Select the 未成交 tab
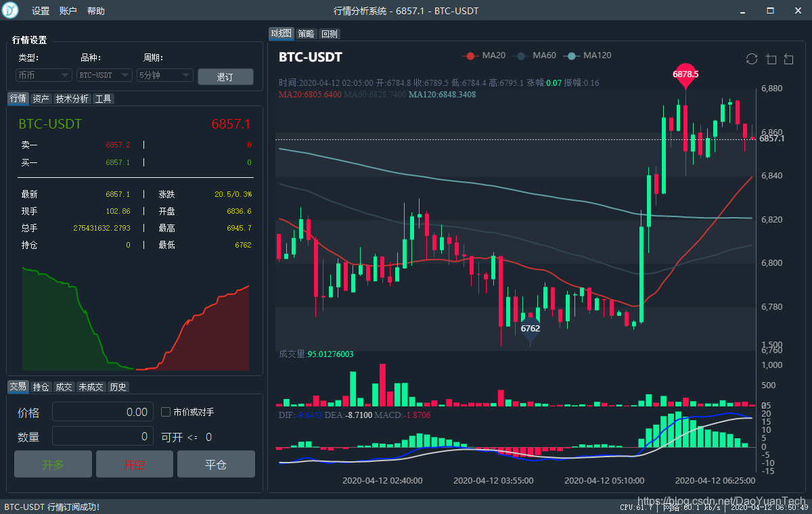 click(91, 387)
